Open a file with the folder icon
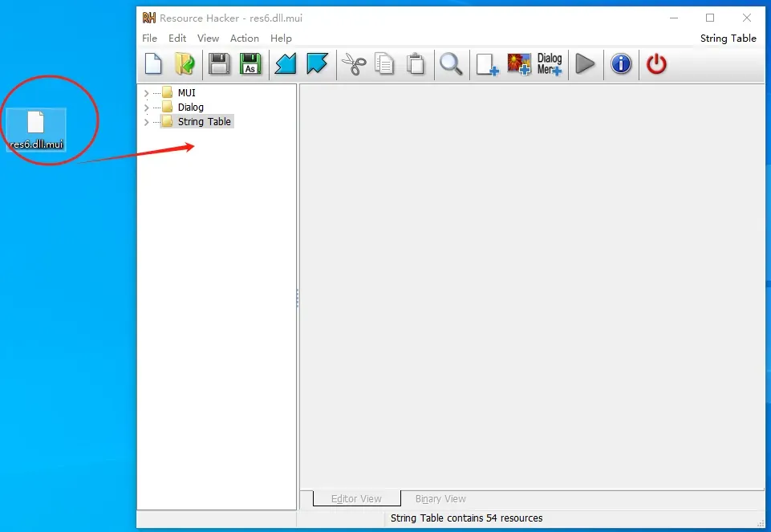771x532 pixels. (185, 64)
